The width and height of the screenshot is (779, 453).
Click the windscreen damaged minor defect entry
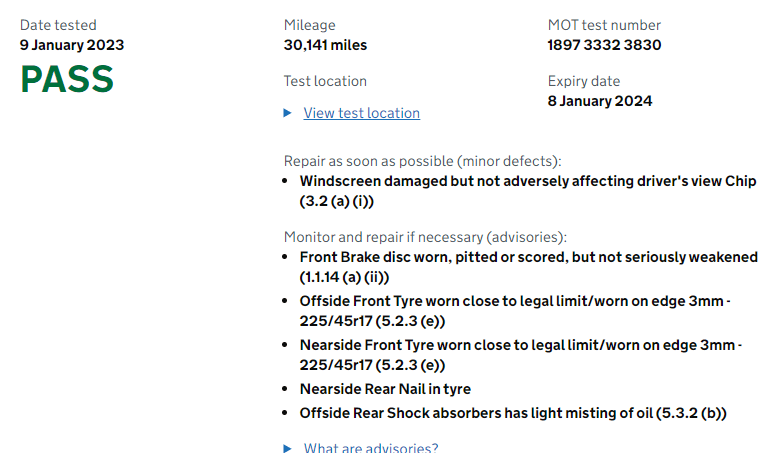point(528,191)
